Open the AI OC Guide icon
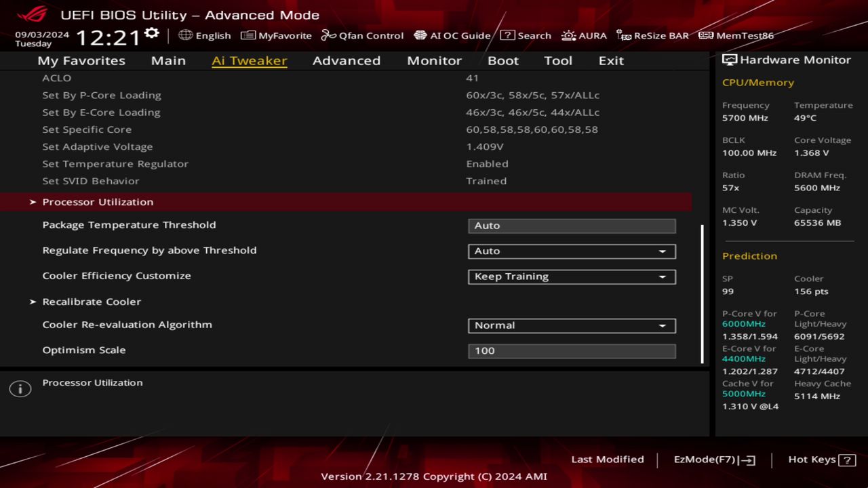Viewport: 868px width, 488px height. 420,35
